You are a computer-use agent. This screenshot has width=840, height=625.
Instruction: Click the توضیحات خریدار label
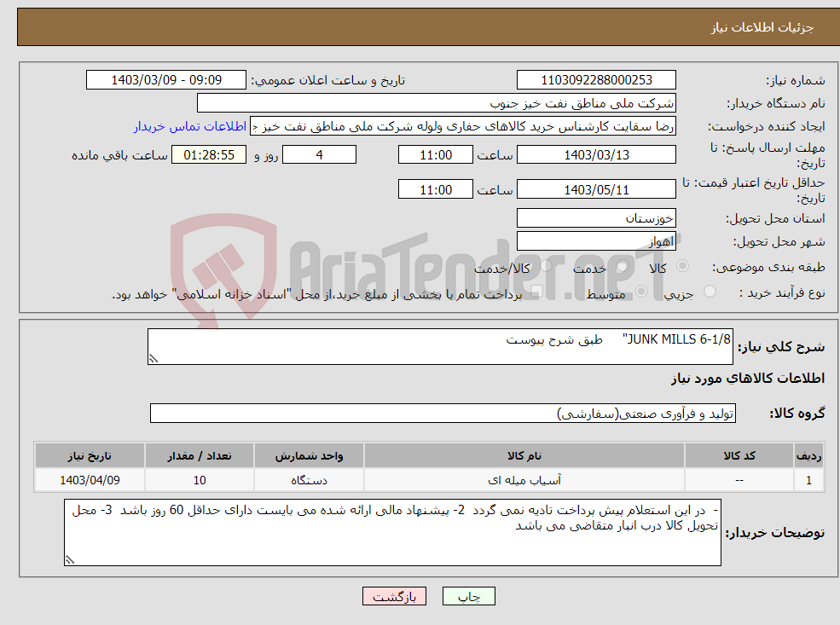[x=774, y=533]
